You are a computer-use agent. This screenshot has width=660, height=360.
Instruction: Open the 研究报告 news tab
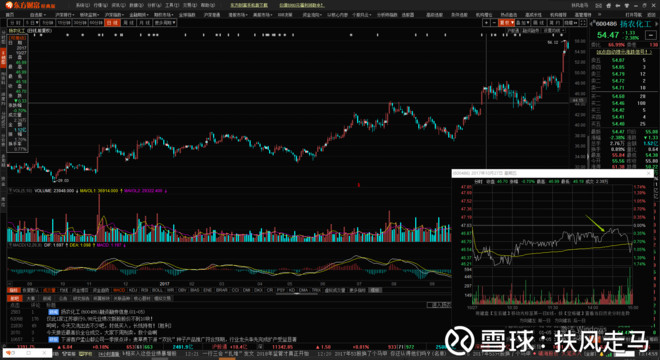81,298
